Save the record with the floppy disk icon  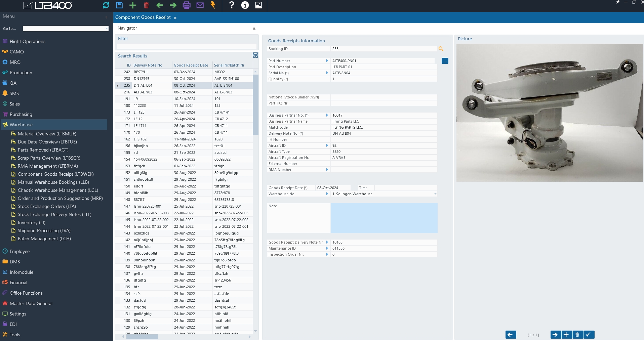point(119,5)
